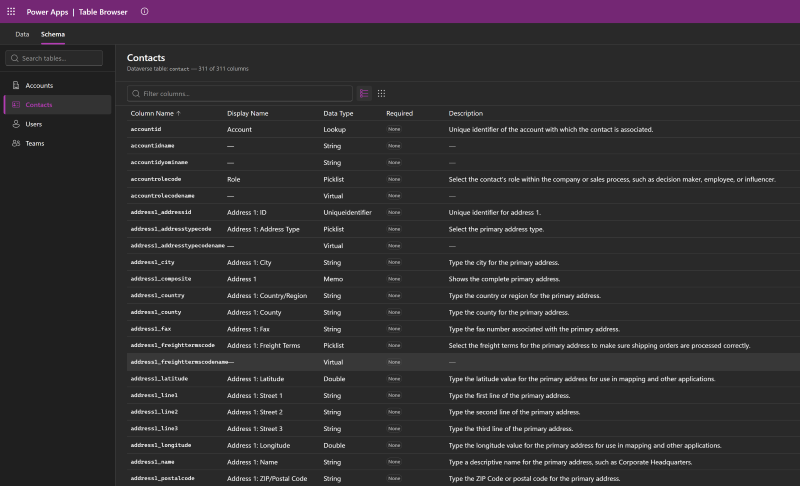Viewport: 800px width, 486px height.
Task: Open the app launcher waffle icon
Action: tap(11, 11)
